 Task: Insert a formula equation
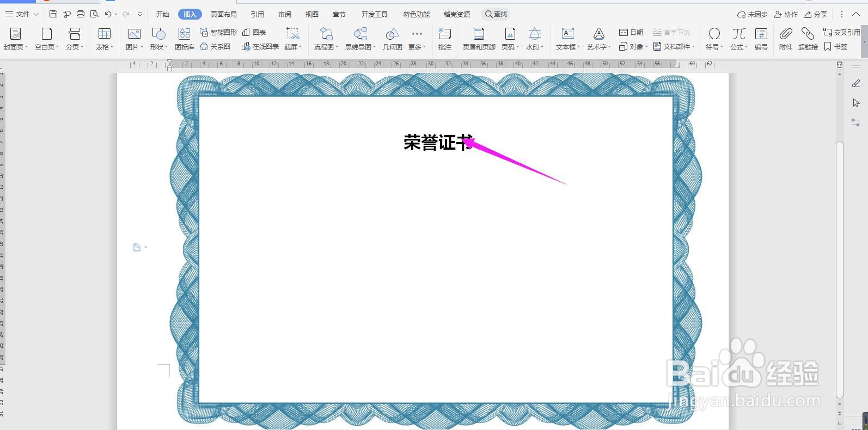[x=739, y=39]
